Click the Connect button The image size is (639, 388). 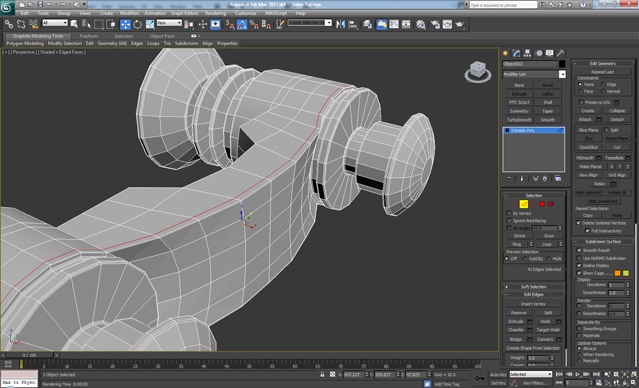(x=545, y=339)
